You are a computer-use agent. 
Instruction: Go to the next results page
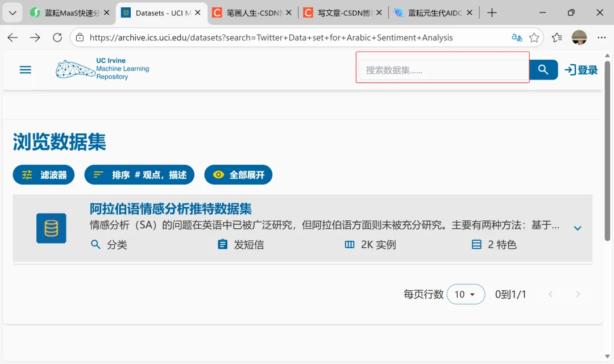[578, 294]
